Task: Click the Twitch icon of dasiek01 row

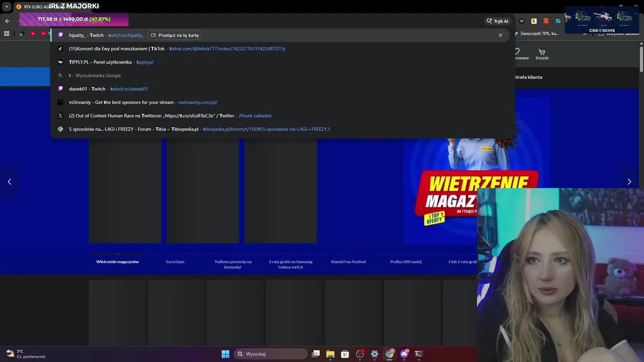Action: [x=60, y=89]
